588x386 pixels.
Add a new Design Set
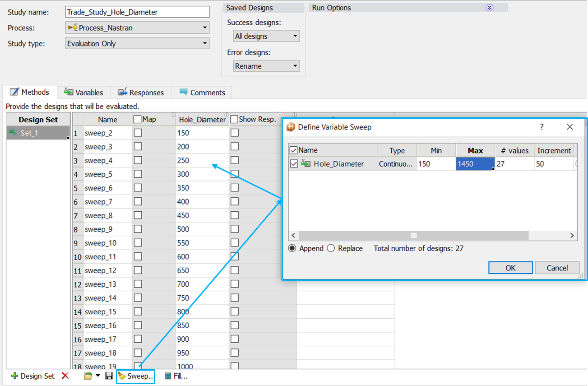click(x=32, y=376)
